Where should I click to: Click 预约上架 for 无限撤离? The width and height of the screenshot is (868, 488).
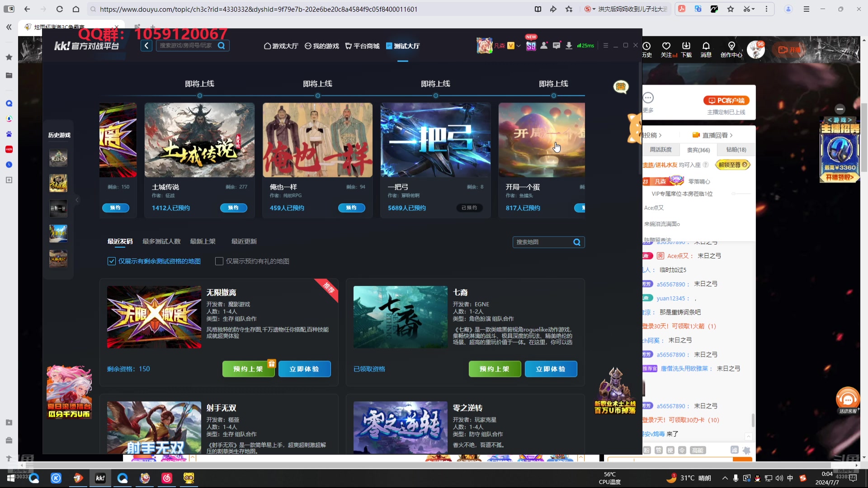coord(248,369)
